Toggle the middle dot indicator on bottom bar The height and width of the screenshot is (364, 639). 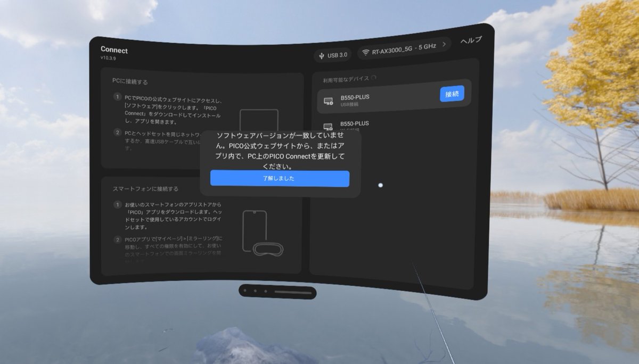[255, 291]
